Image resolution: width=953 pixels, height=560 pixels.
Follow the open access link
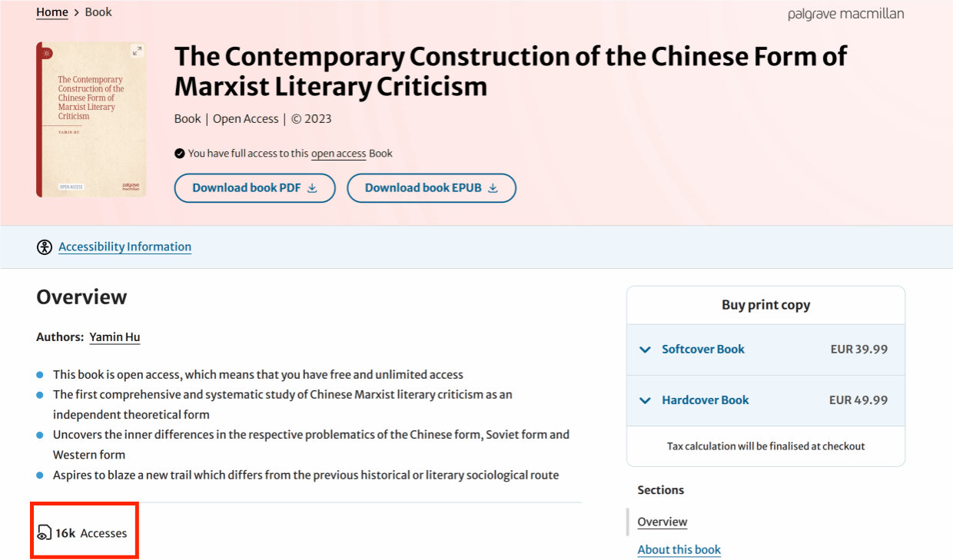pyautogui.click(x=338, y=154)
